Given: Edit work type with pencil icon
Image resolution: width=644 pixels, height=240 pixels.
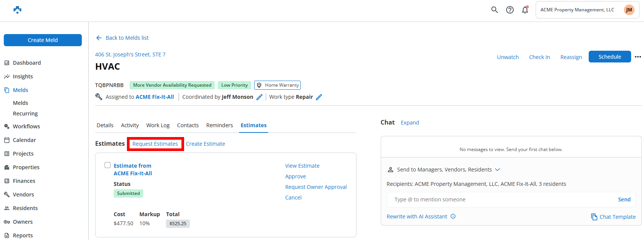Looking at the screenshot, I should (x=319, y=97).
